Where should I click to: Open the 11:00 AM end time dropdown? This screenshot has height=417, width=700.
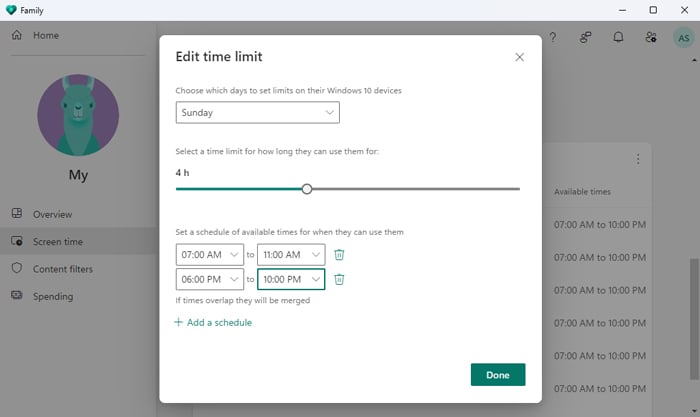291,254
